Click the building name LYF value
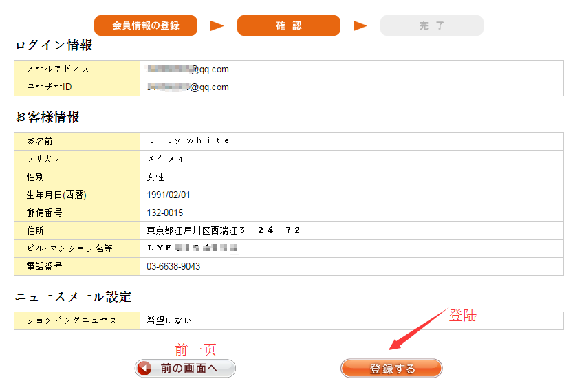Image resolution: width=564 pixels, height=392 pixels. pyautogui.click(x=192, y=248)
